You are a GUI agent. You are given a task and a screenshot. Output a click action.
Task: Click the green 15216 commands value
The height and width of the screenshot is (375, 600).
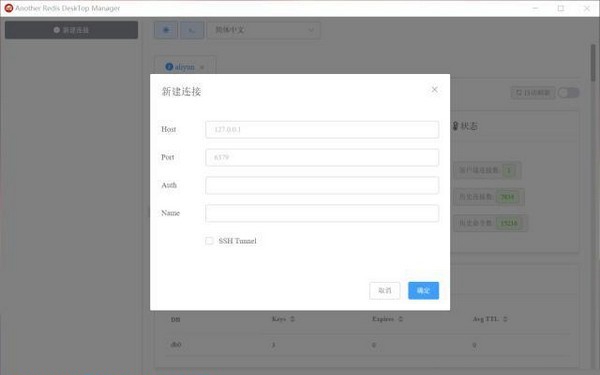(x=509, y=223)
